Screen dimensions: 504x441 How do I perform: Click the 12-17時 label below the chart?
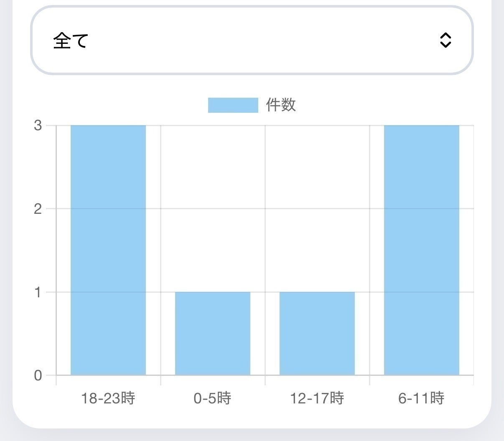(316, 399)
